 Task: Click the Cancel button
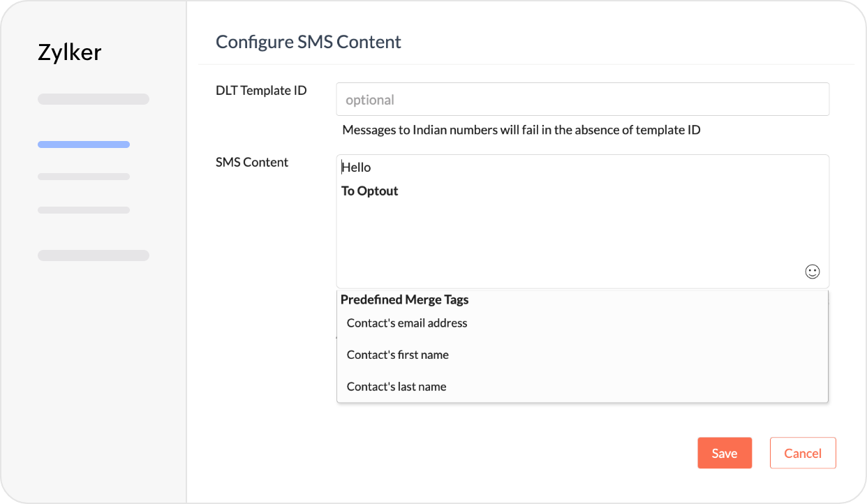click(802, 453)
